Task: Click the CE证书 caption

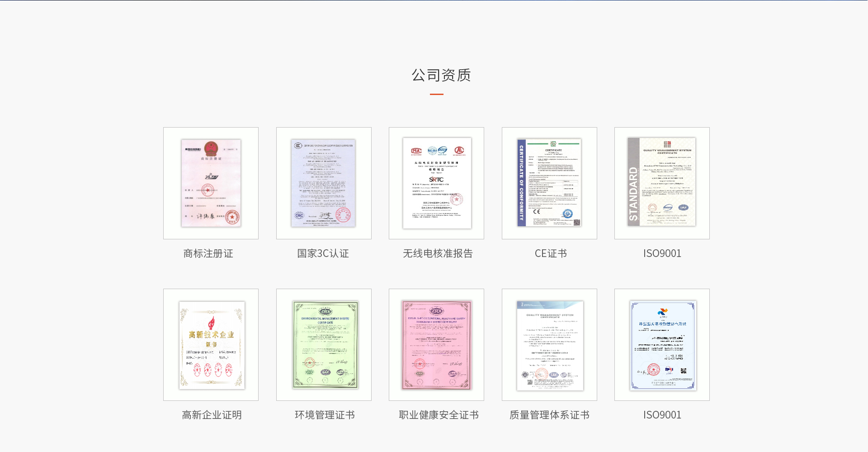Action: (x=550, y=253)
